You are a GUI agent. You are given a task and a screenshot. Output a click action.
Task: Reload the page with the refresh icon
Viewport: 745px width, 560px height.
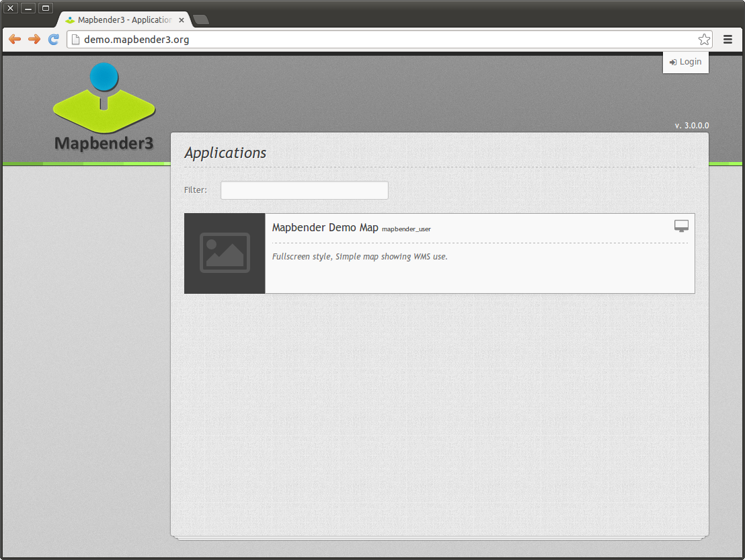pos(54,40)
